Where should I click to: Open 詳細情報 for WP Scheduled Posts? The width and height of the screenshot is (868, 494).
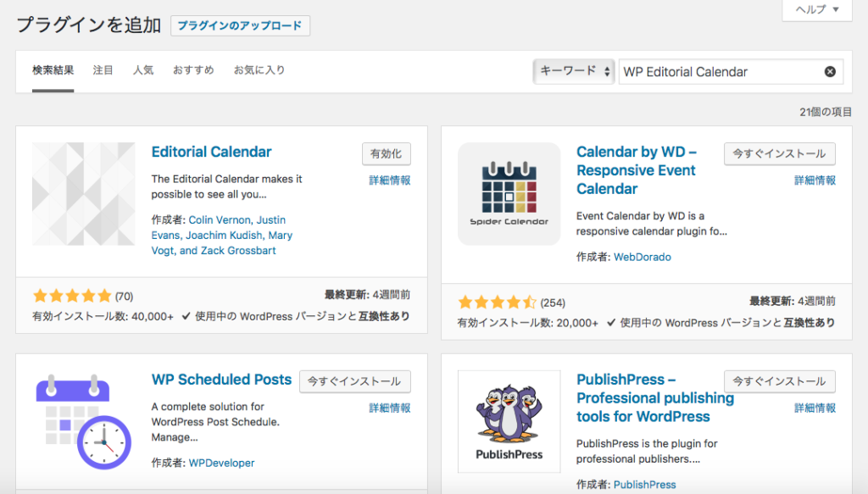click(x=390, y=408)
